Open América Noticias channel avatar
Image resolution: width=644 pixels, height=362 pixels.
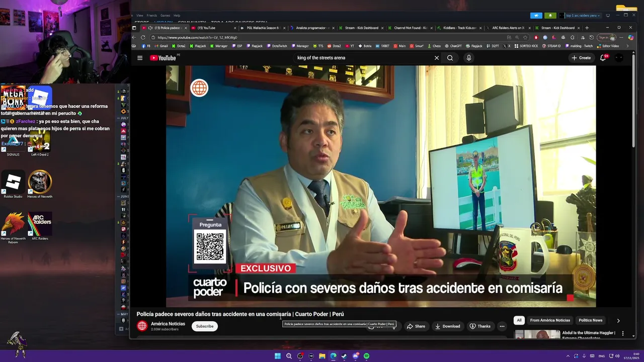point(142,326)
